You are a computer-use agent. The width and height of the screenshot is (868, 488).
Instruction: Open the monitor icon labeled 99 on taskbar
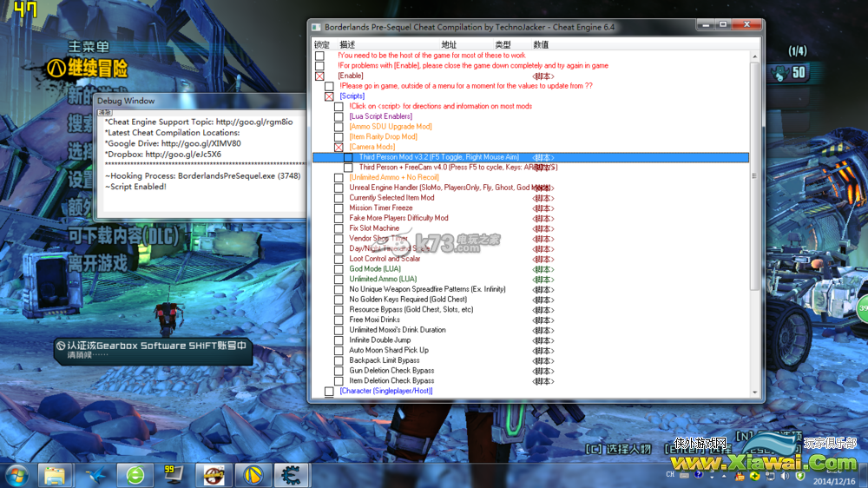pyautogui.click(x=174, y=476)
